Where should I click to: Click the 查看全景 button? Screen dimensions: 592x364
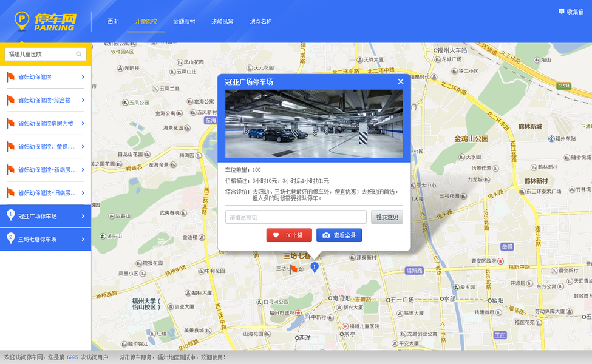click(339, 235)
